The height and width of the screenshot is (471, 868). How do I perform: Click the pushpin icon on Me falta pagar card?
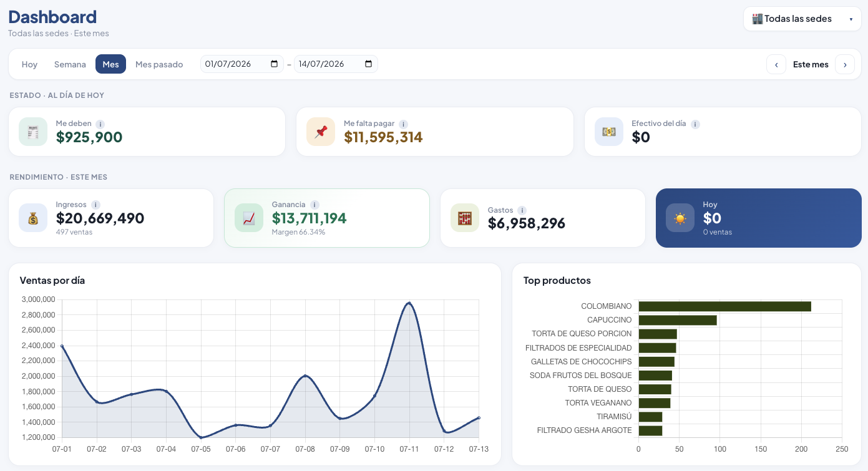[321, 132]
